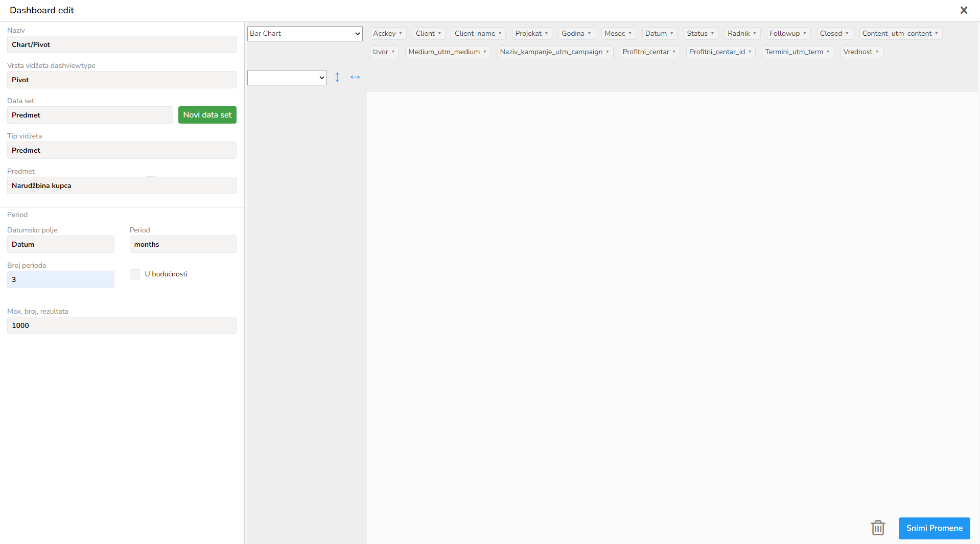The height and width of the screenshot is (544, 980).
Task: Click the trash delete icon
Action: 878,528
